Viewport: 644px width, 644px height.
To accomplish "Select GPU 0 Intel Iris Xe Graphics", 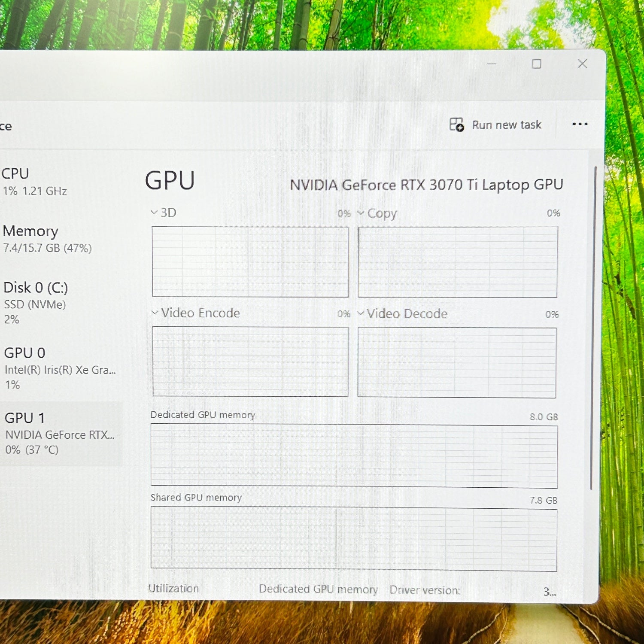I will (43, 367).
